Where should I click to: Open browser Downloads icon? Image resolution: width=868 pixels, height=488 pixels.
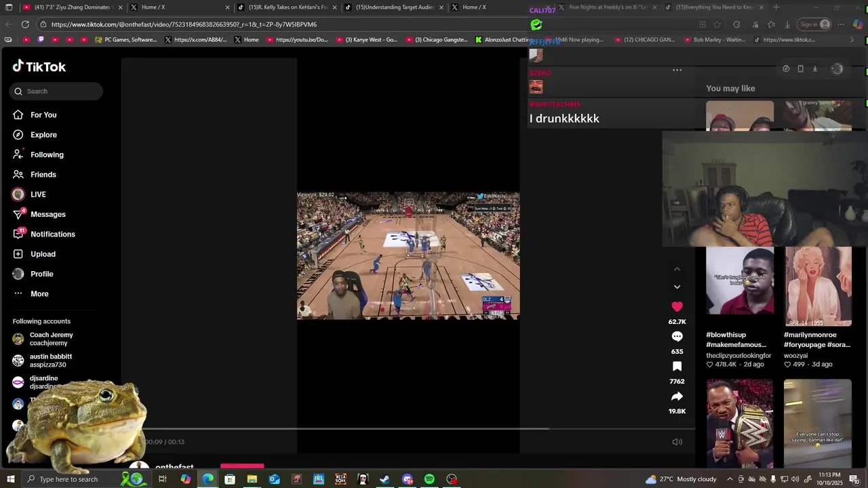click(x=787, y=24)
